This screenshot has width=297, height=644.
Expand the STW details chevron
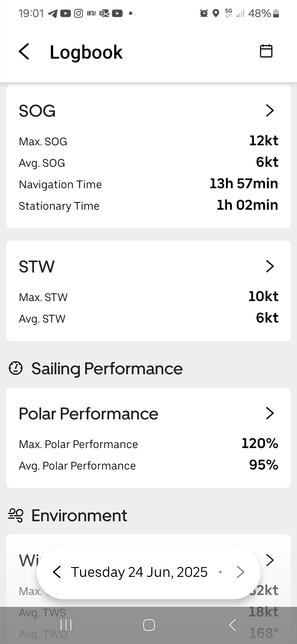[x=270, y=266]
